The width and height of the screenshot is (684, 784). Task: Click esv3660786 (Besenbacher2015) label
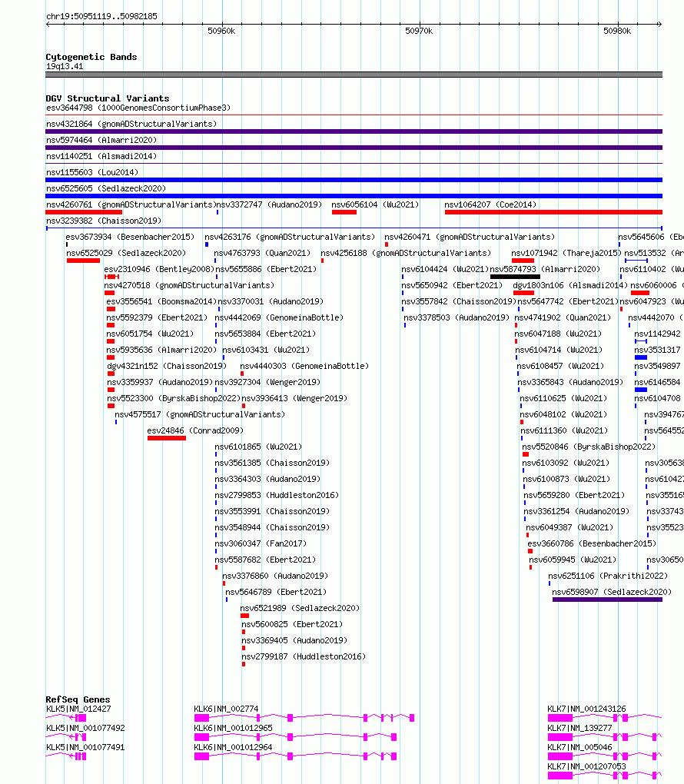point(593,543)
